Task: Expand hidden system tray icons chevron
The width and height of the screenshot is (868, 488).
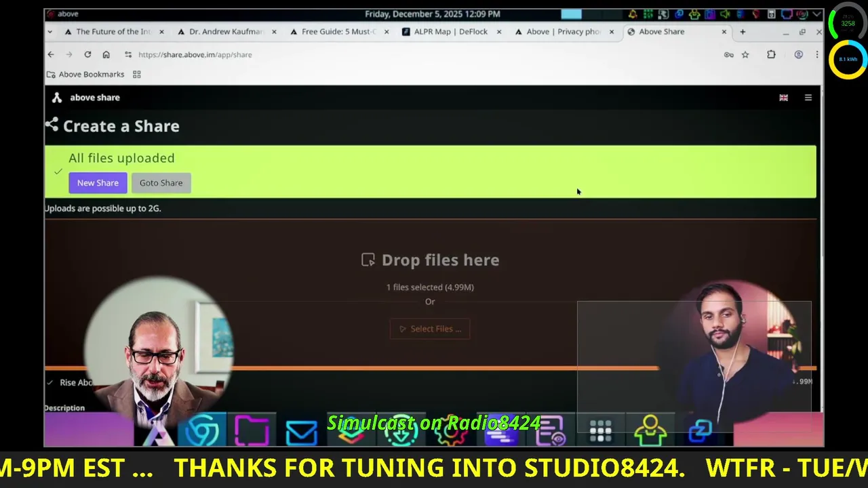Action: click(x=816, y=14)
